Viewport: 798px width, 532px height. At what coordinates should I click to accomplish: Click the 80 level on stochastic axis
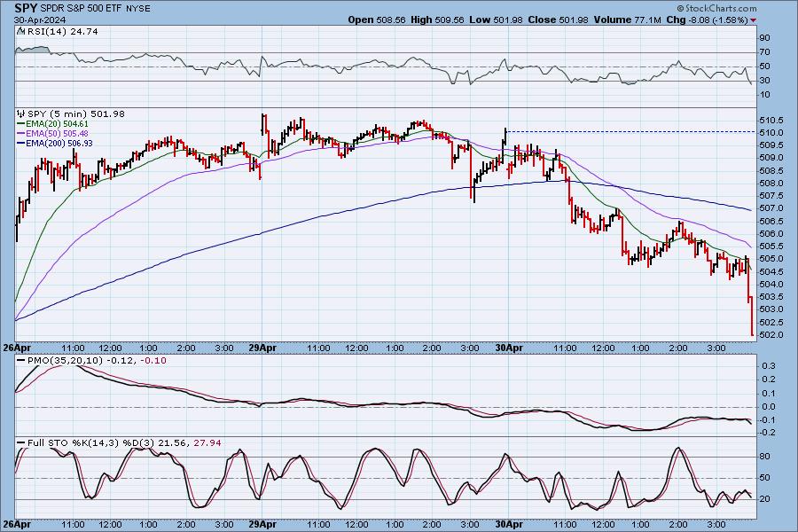764,457
